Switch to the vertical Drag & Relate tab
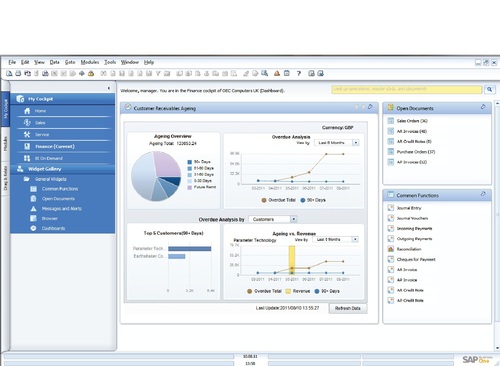The image size is (500, 366). click(5, 179)
